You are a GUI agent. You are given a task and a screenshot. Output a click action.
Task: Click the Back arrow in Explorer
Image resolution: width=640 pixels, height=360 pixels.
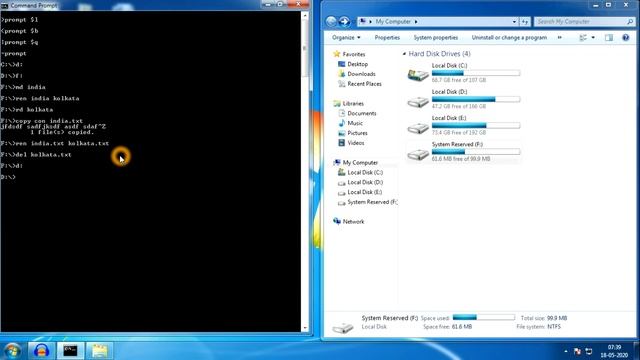[331, 22]
